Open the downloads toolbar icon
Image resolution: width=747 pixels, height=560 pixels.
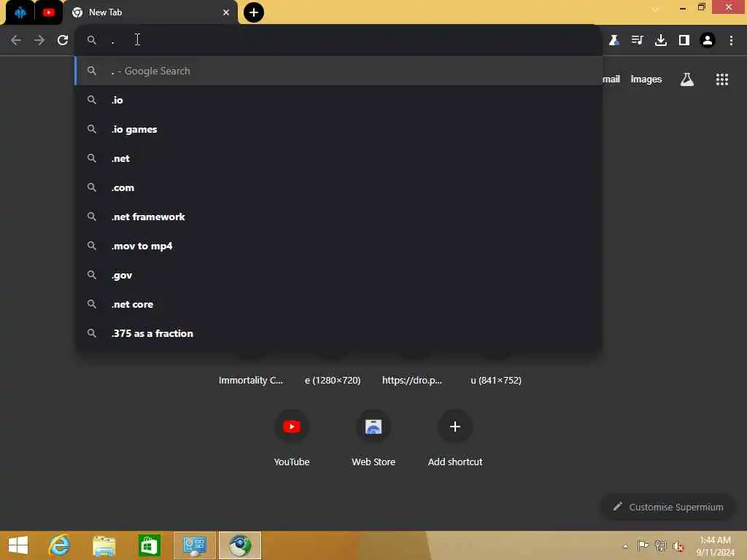[660, 40]
